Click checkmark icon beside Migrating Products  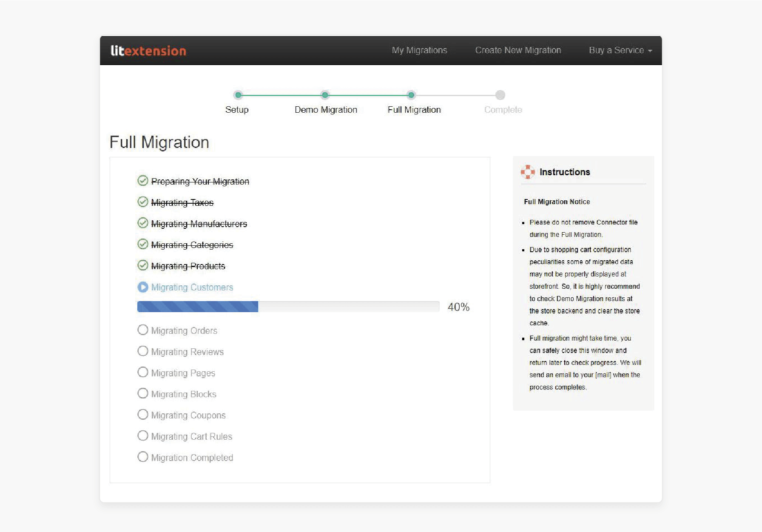coord(143,265)
